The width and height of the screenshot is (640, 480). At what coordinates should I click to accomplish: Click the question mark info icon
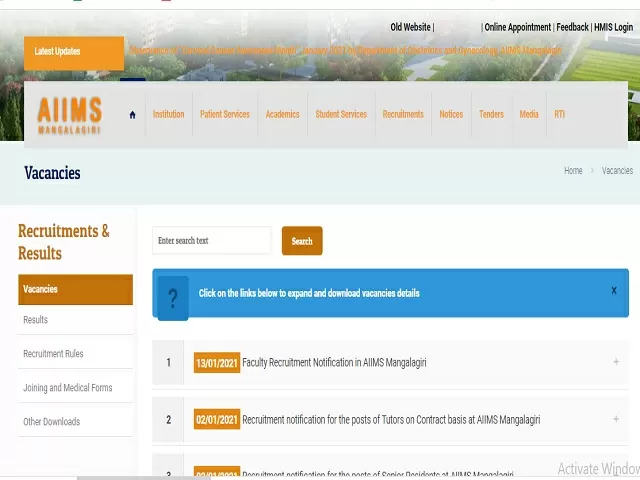point(173,298)
